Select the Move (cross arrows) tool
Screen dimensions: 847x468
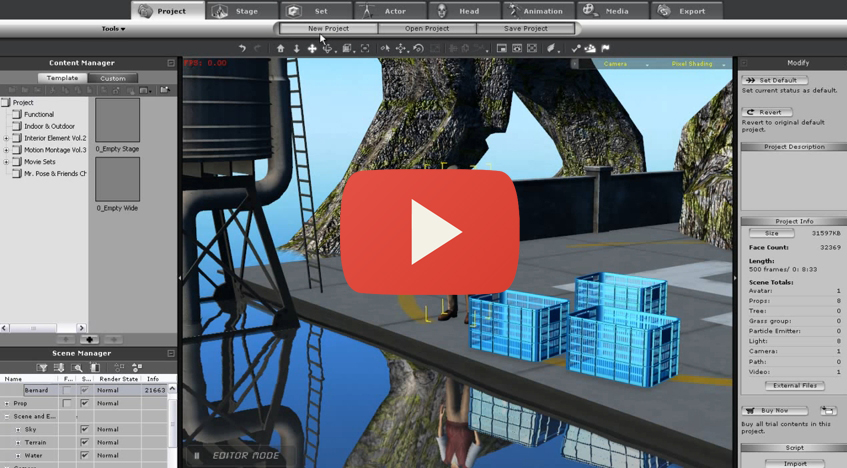312,48
